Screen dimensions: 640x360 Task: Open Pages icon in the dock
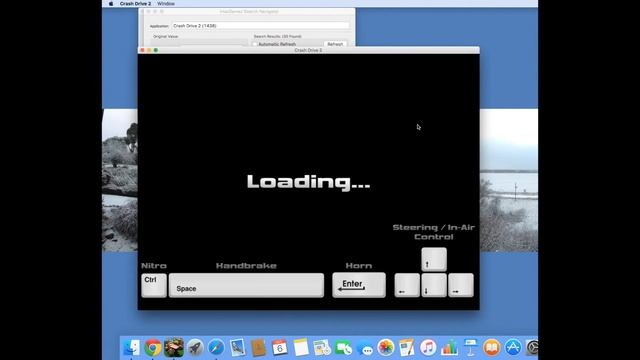tap(407, 348)
